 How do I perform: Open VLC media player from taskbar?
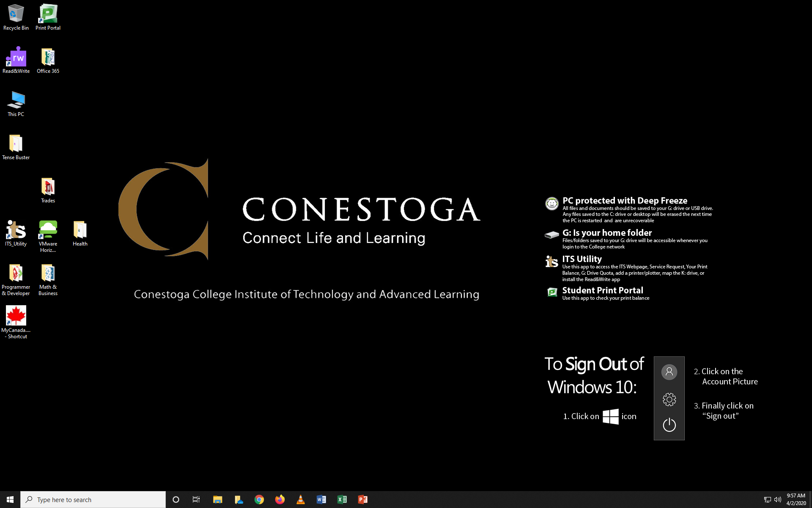[301, 500]
